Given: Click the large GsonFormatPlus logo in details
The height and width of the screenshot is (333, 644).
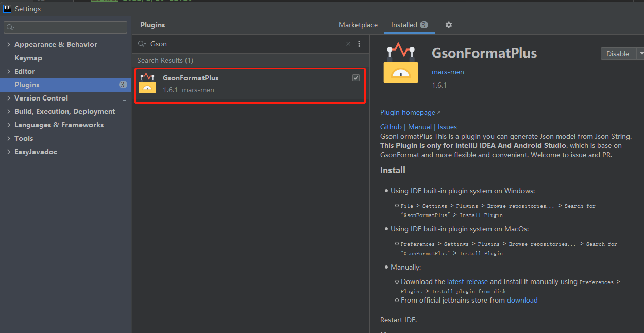Looking at the screenshot, I should (x=401, y=63).
